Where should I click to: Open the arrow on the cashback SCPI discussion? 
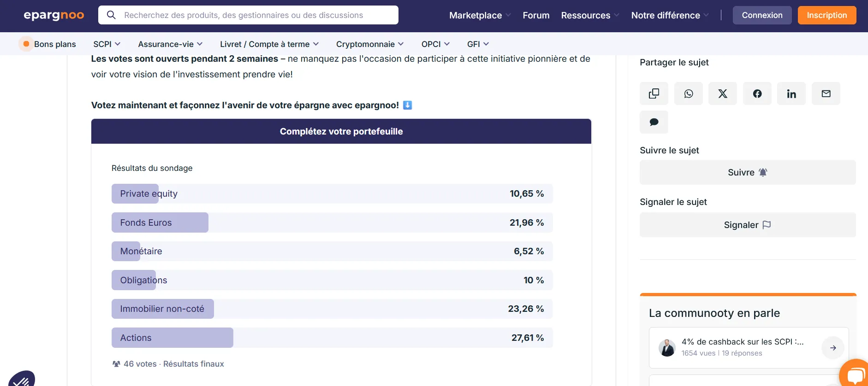coord(832,348)
